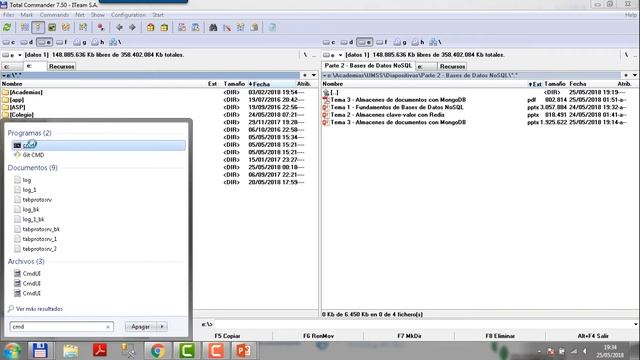Click the multi-rename tool toolbar icon

pyautogui.click(x=227, y=27)
